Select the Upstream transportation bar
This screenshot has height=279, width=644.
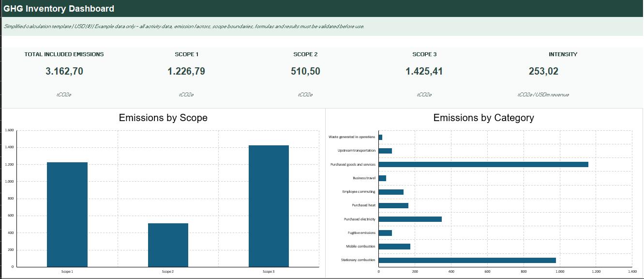tap(385, 151)
